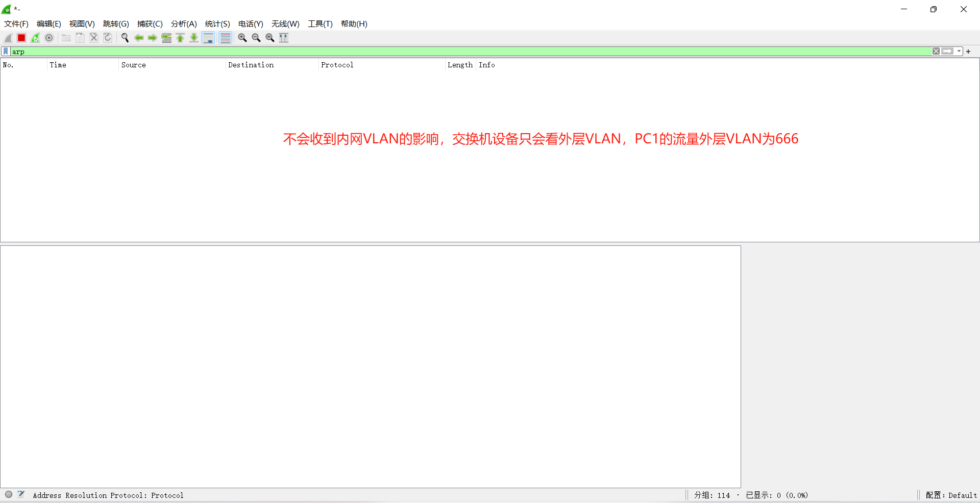The width and height of the screenshot is (980, 503).
Task: Apply the display filter arrow button
Action: point(948,51)
